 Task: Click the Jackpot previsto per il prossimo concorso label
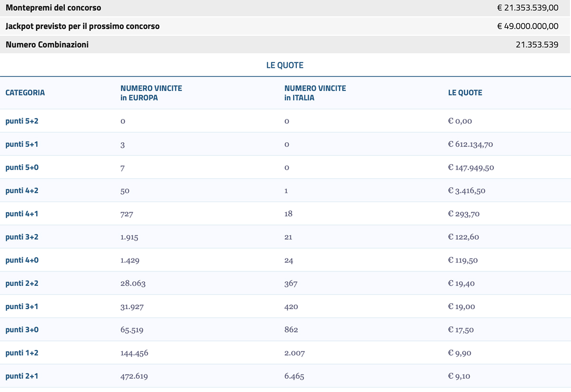(x=82, y=26)
